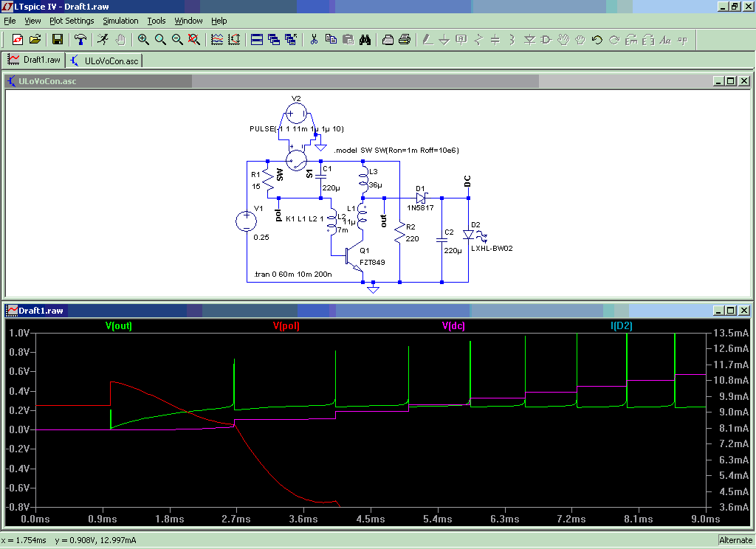Open the Tools menu
Viewport: 756px width, 549px height.
tap(157, 21)
